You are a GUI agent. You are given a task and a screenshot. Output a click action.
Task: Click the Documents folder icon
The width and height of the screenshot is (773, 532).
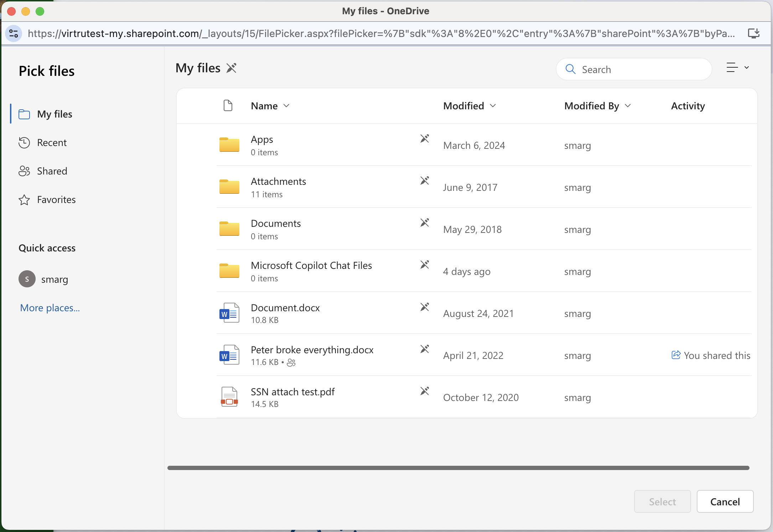tap(229, 229)
